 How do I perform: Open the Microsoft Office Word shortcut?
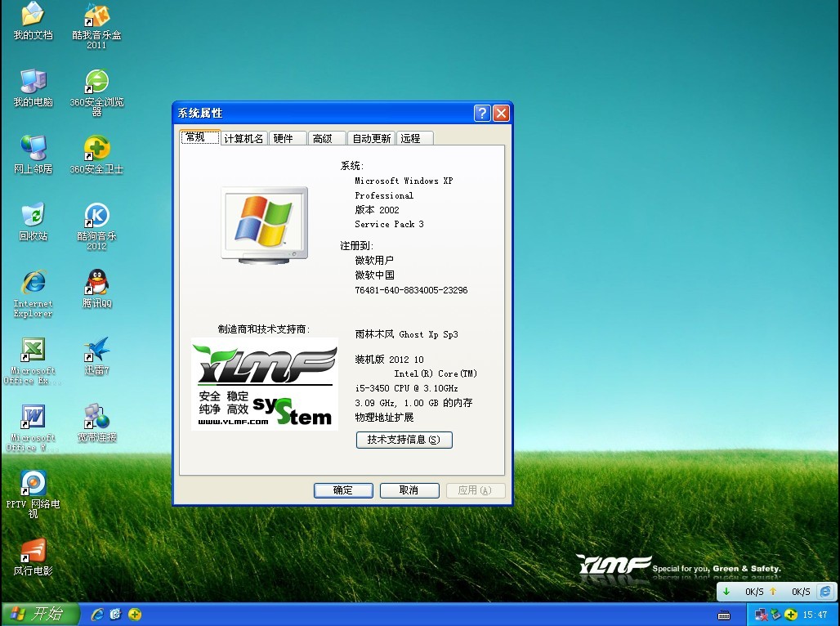[x=33, y=418]
